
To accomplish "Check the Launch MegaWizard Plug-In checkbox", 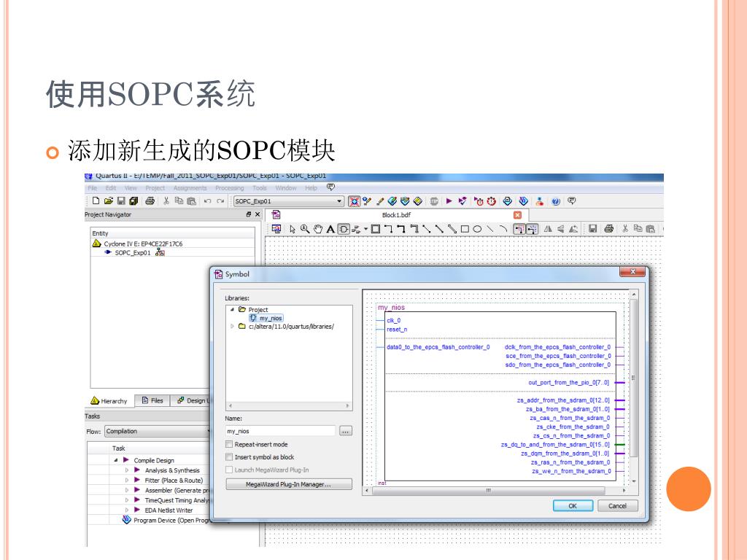I will point(228,470).
